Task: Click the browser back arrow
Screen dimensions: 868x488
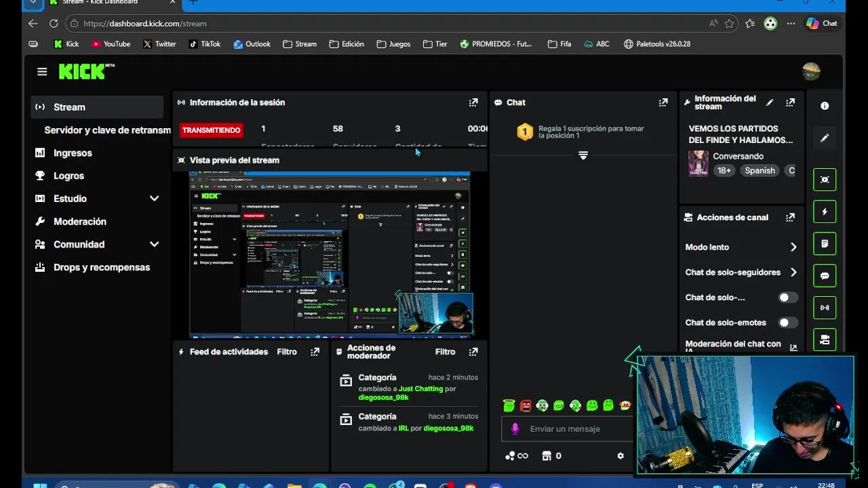Action: click(33, 24)
